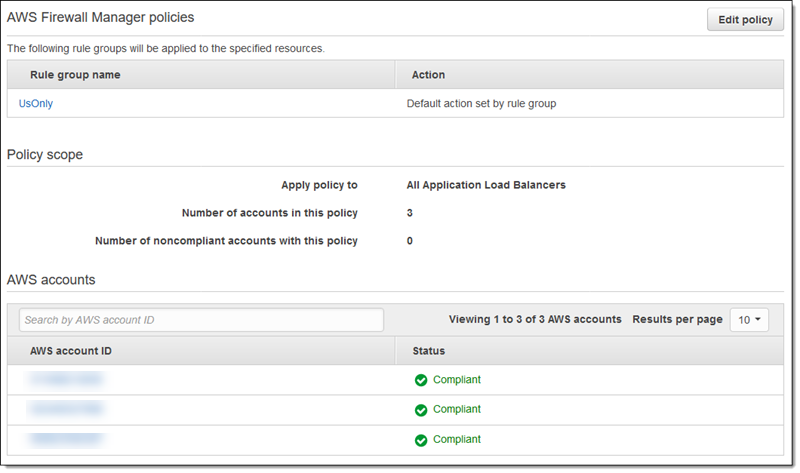The width and height of the screenshot is (800, 473).
Task: Click the Edit policy button
Action: 745,20
